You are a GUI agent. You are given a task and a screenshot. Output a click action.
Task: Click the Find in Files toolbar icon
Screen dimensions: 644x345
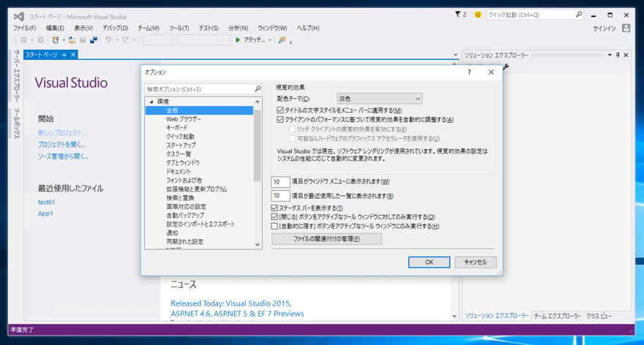(282, 39)
